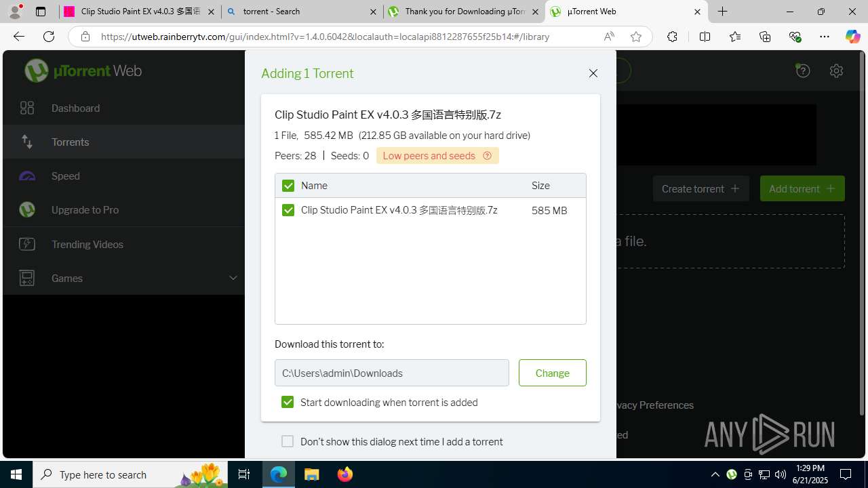868x488 pixels.
Task: Open the Windows Start menu
Action: coord(16,474)
